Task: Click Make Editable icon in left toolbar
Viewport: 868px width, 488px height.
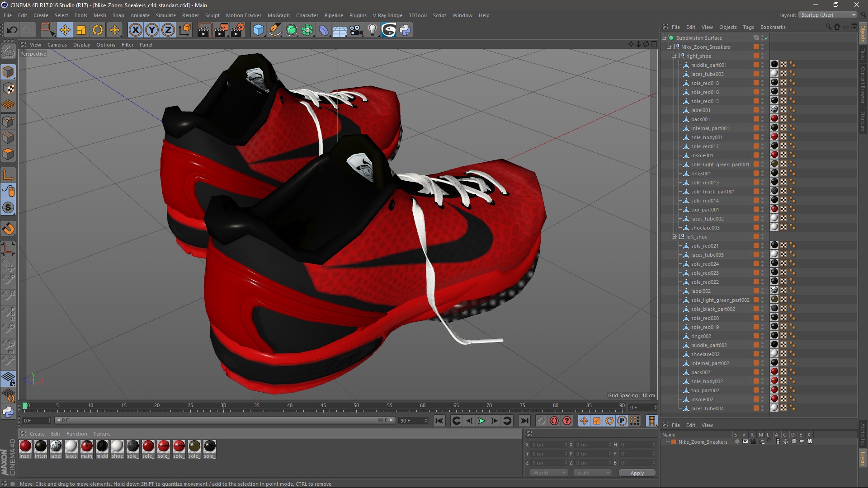Action: tap(8, 51)
